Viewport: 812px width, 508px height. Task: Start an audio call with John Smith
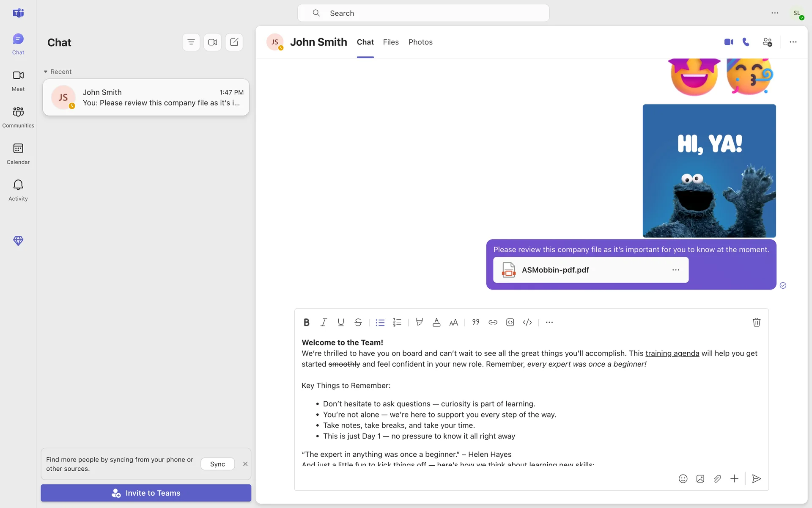click(746, 42)
